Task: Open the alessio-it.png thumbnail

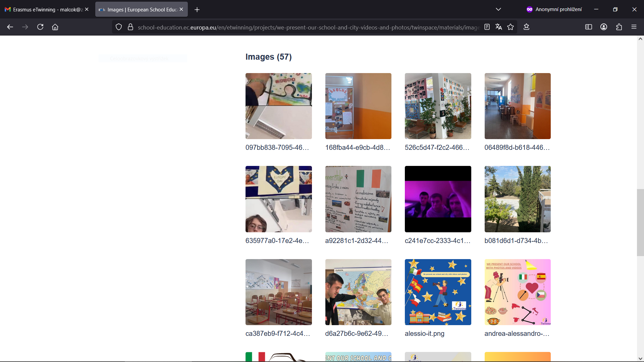Action: 438,292
